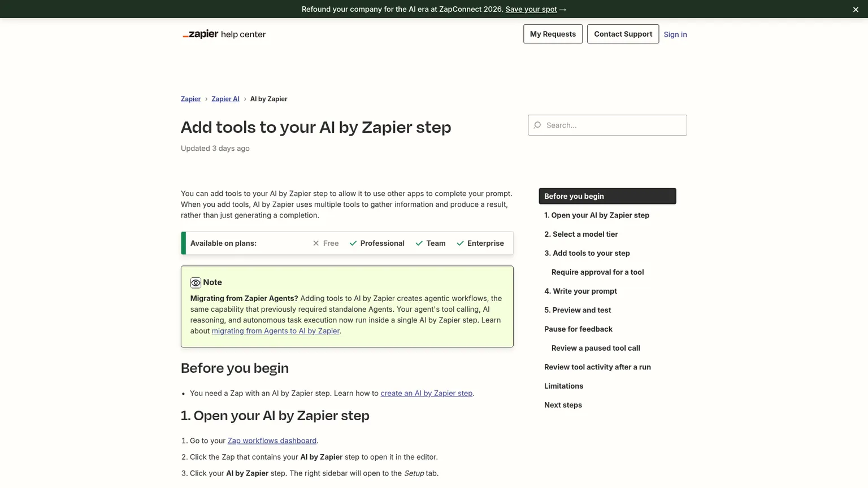The image size is (868, 488).
Task: Open migrating from Agents to AI link
Action: [x=276, y=331]
